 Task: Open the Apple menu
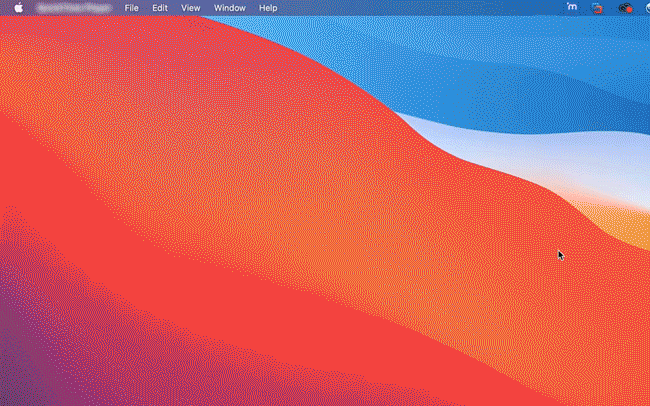pyautogui.click(x=18, y=8)
